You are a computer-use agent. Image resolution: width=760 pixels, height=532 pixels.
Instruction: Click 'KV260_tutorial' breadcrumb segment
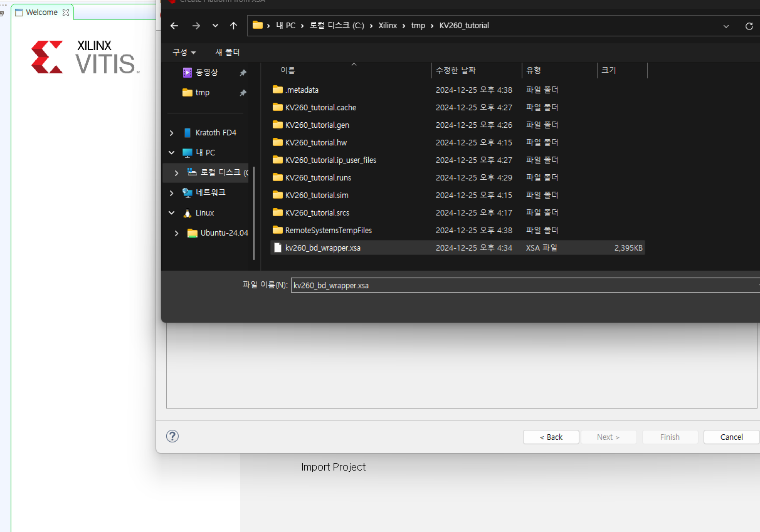[464, 26]
